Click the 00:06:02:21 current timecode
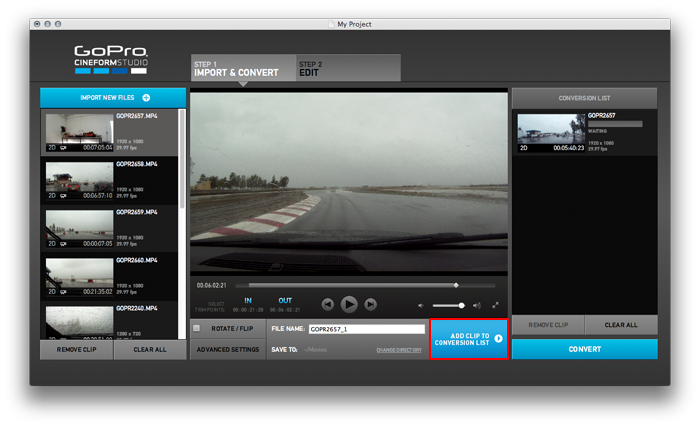Viewport: 700px width, 427px height. [x=212, y=285]
